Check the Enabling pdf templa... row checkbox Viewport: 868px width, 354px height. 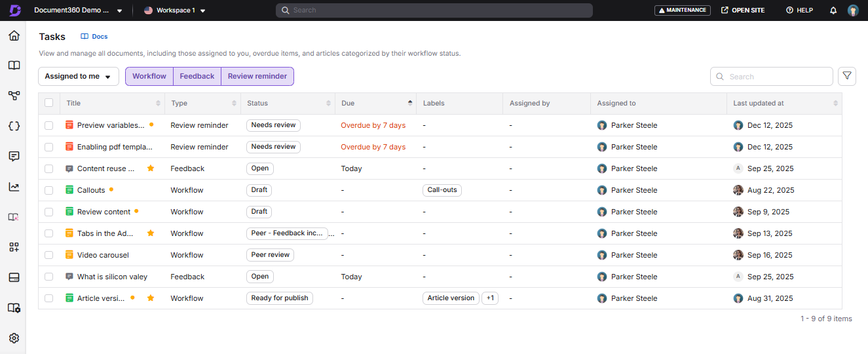(49, 147)
